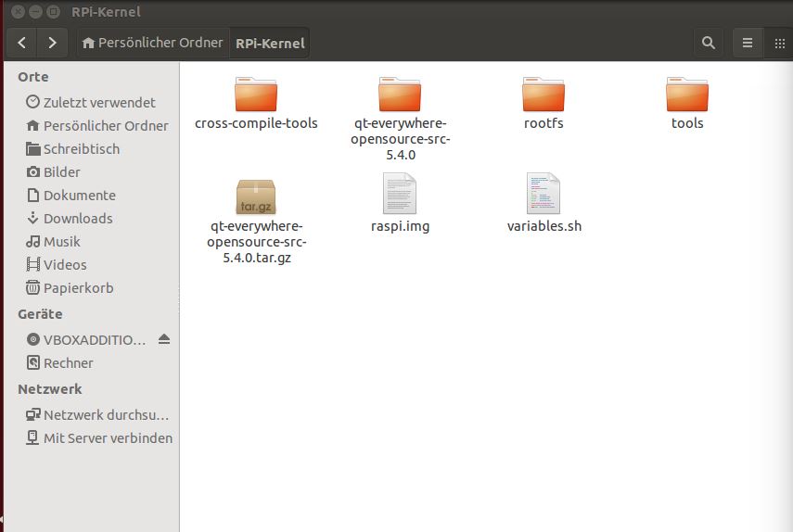Click the cross-compile-tools folder name
Screen dimensions: 793x532
pyautogui.click(x=256, y=123)
